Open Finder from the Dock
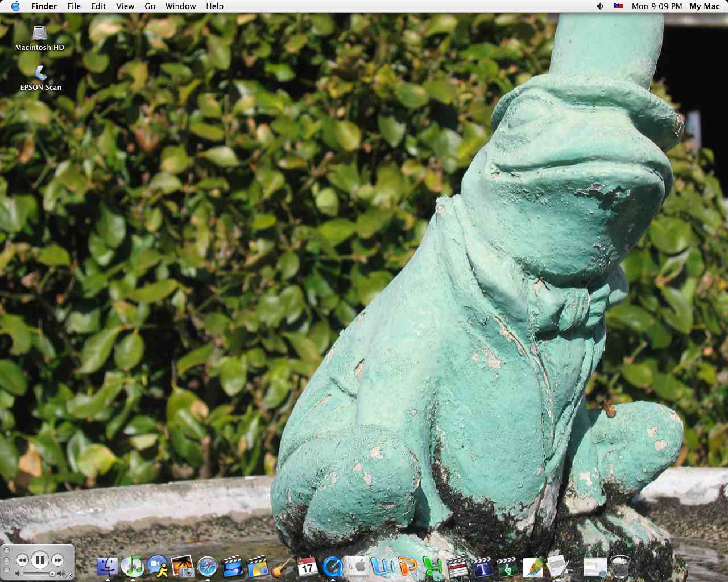Screen dimensions: 728x582 pos(107,566)
